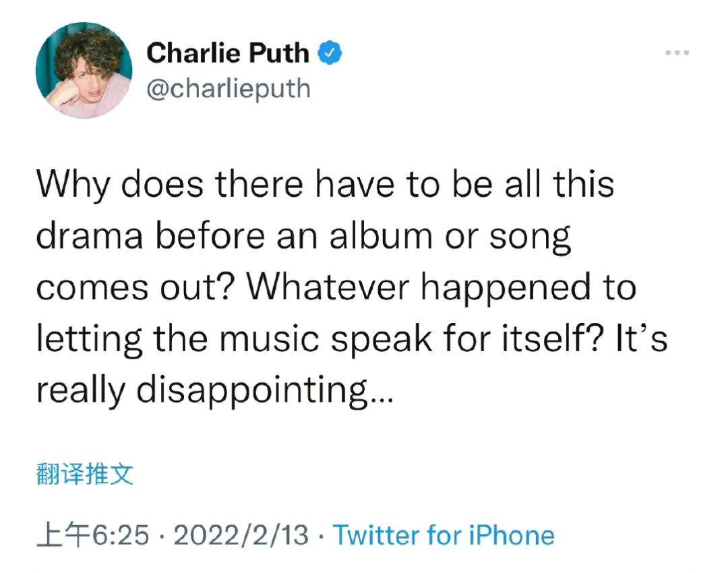Click the Twitter for iPhone source link
The width and height of the screenshot is (728, 573).
click(444, 535)
